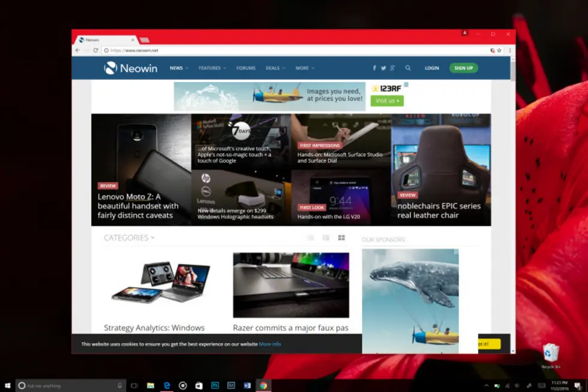The width and height of the screenshot is (588, 392).
Task: Click the flying whale sponsor ad image
Action: point(410,301)
